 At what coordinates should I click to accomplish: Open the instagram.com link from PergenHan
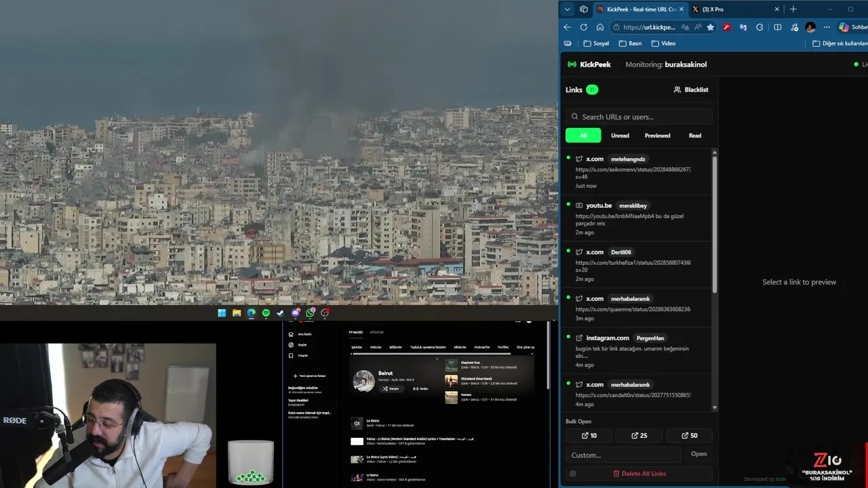click(x=636, y=351)
